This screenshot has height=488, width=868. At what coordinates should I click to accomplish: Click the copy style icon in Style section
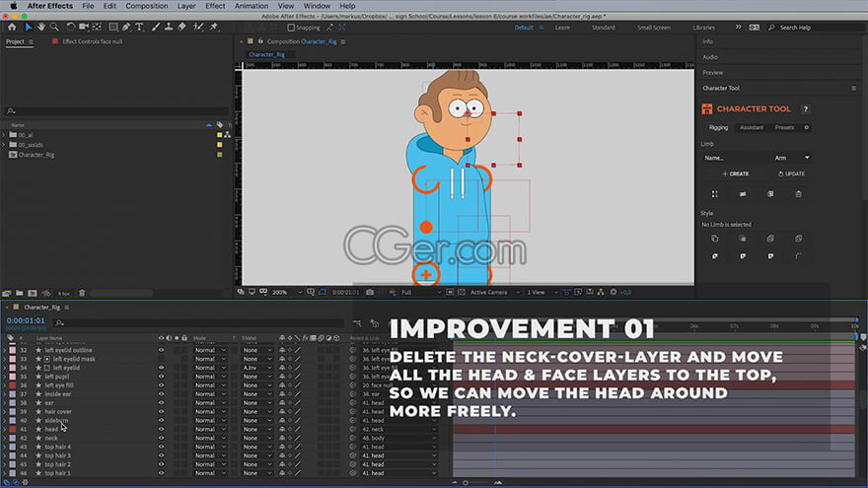click(x=715, y=239)
